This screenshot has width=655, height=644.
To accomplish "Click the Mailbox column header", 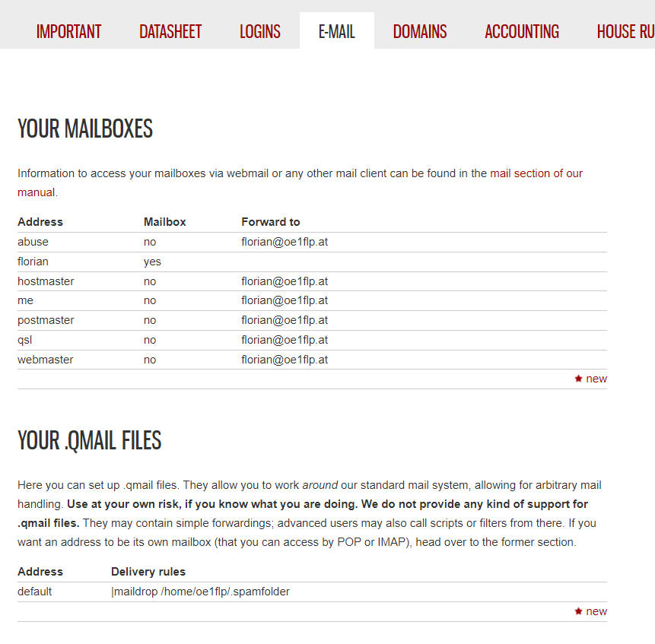I will tap(164, 222).
